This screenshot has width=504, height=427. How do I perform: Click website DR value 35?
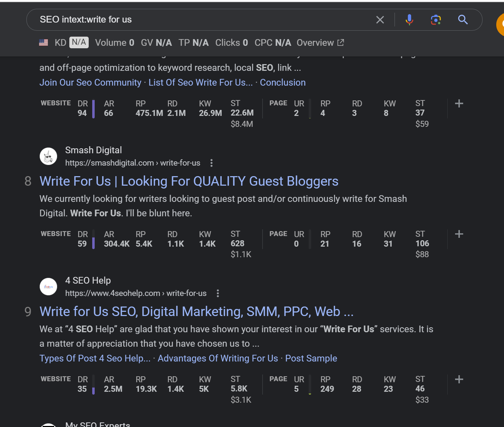tap(82, 389)
